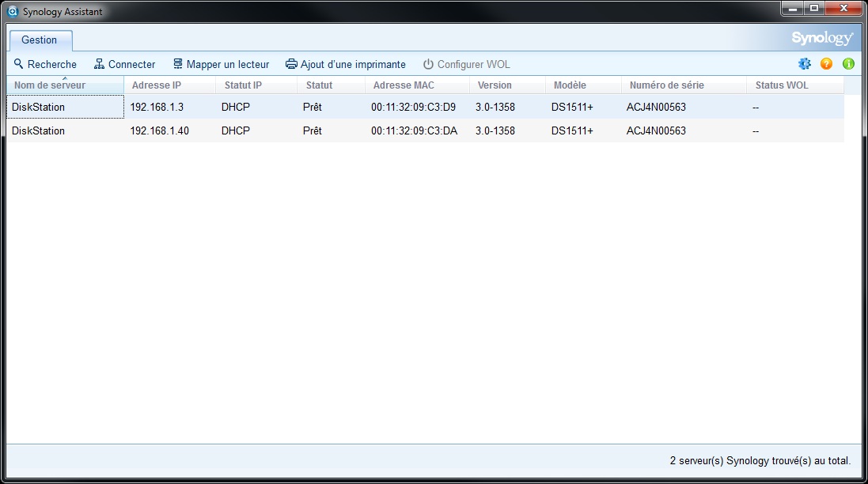Sort by Numéro de série header

(x=684, y=85)
